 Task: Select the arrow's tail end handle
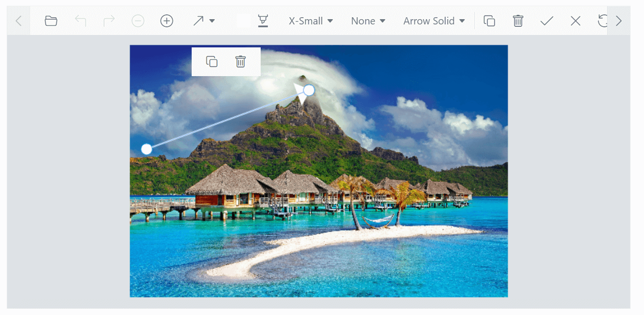click(147, 149)
